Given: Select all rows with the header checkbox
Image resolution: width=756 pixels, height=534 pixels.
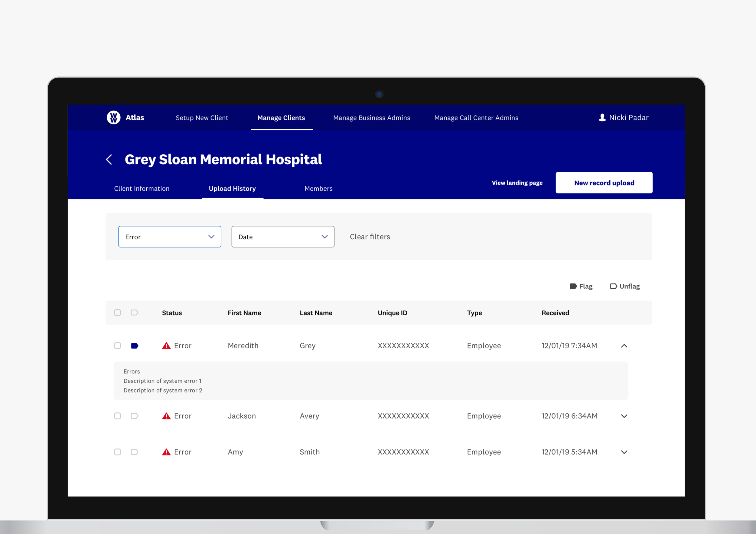Looking at the screenshot, I should pos(118,312).
